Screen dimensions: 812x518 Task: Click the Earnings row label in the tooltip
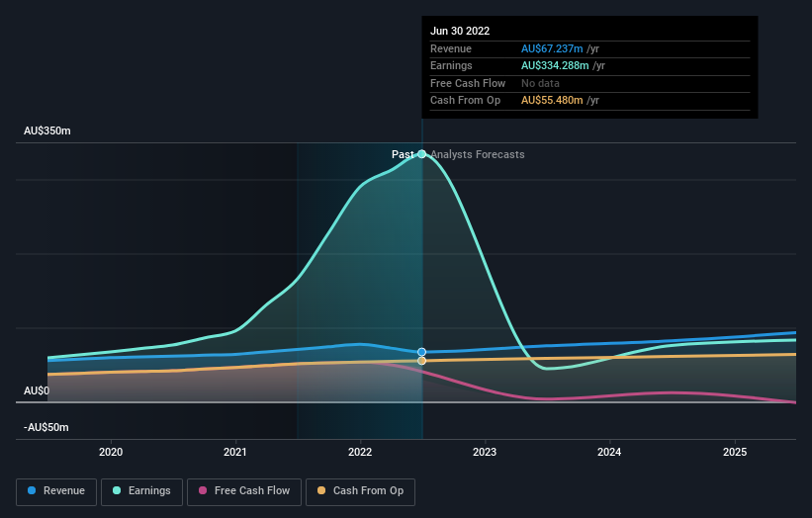pyautogui.click(x=451, y=65)
